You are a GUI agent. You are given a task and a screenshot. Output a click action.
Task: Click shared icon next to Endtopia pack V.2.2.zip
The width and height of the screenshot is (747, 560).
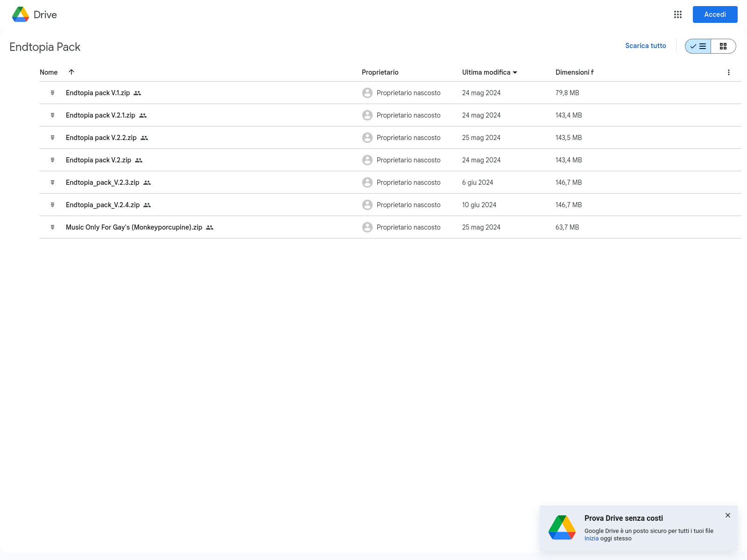144,138
